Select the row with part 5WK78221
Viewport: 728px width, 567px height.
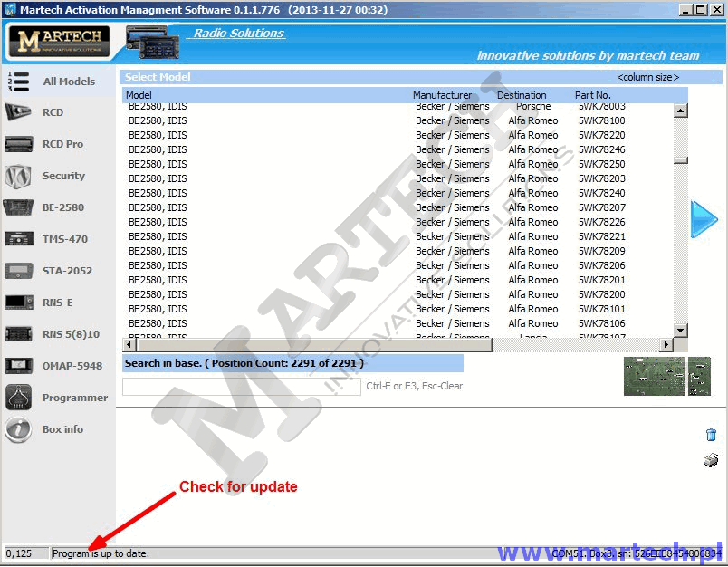pyautogui.click(x=399, y=236)
